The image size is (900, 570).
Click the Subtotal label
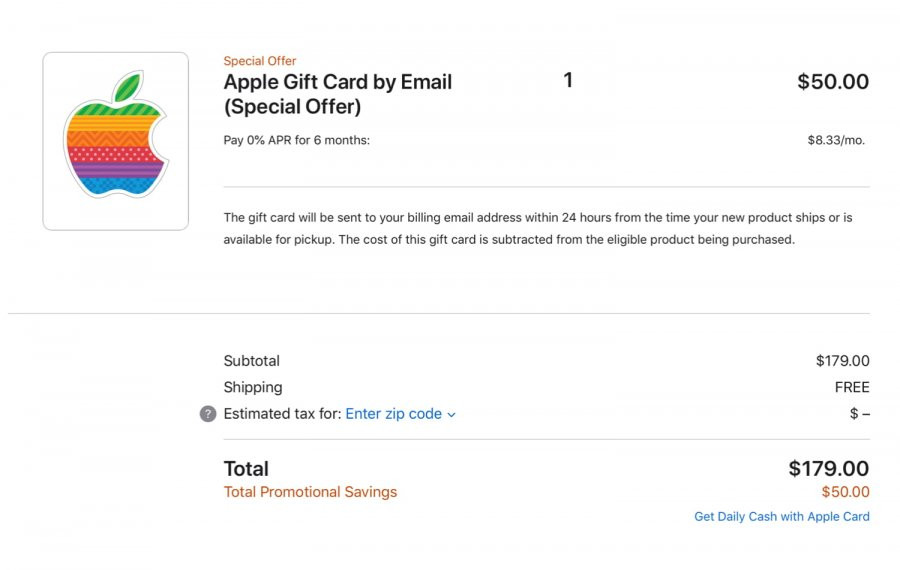251,361
